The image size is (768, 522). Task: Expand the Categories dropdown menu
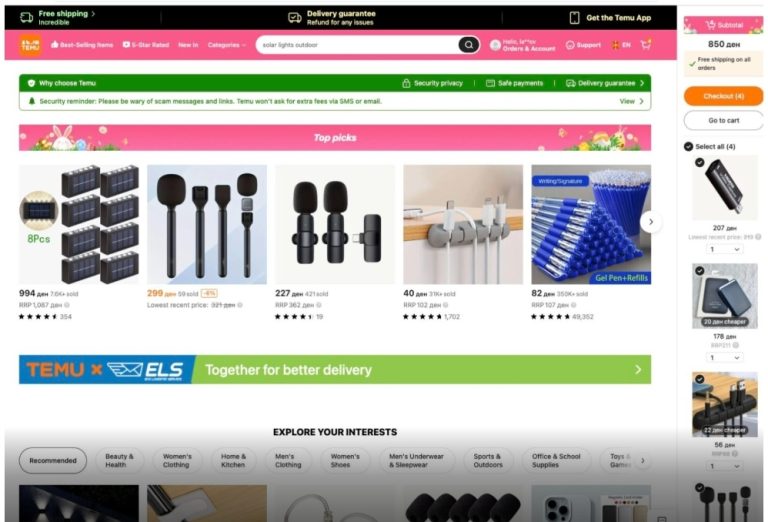click(226, 45)
